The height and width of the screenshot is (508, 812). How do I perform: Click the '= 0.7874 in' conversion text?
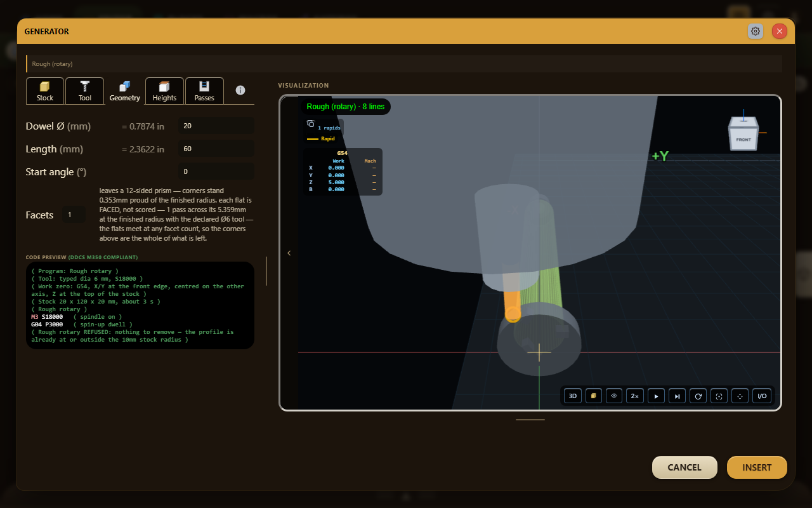[143, 126]
